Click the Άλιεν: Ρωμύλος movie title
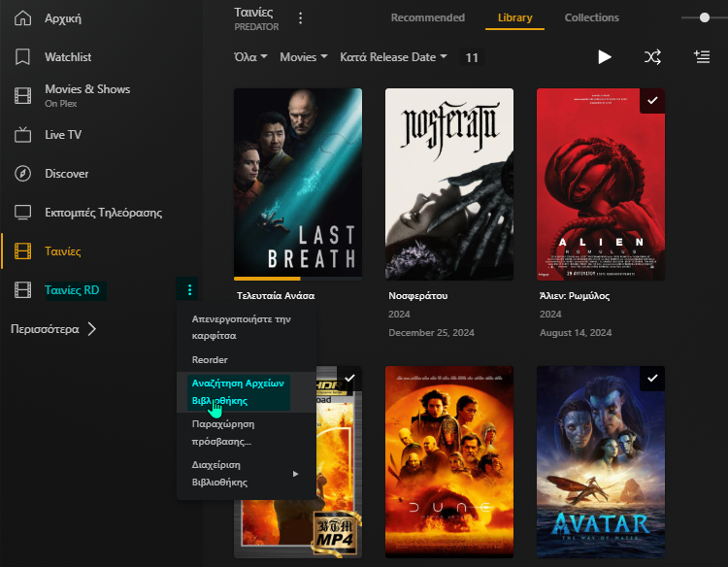Viewport: 728px width, 567px height. pos(575,296)
